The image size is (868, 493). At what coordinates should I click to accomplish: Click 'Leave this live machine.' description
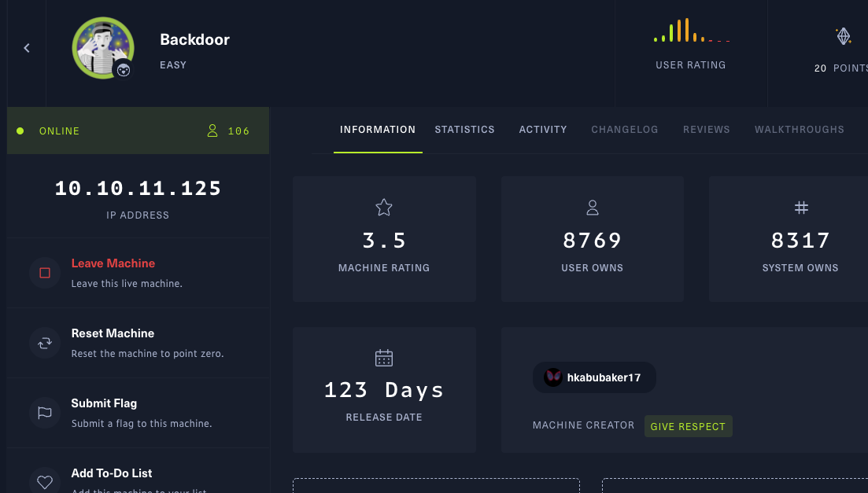coord(127,283)
